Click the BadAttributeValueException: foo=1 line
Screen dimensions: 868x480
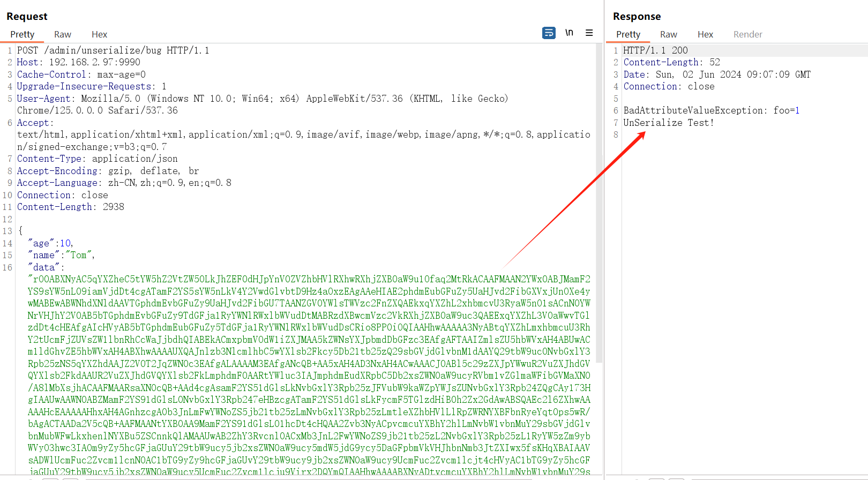tap(712, 110)
